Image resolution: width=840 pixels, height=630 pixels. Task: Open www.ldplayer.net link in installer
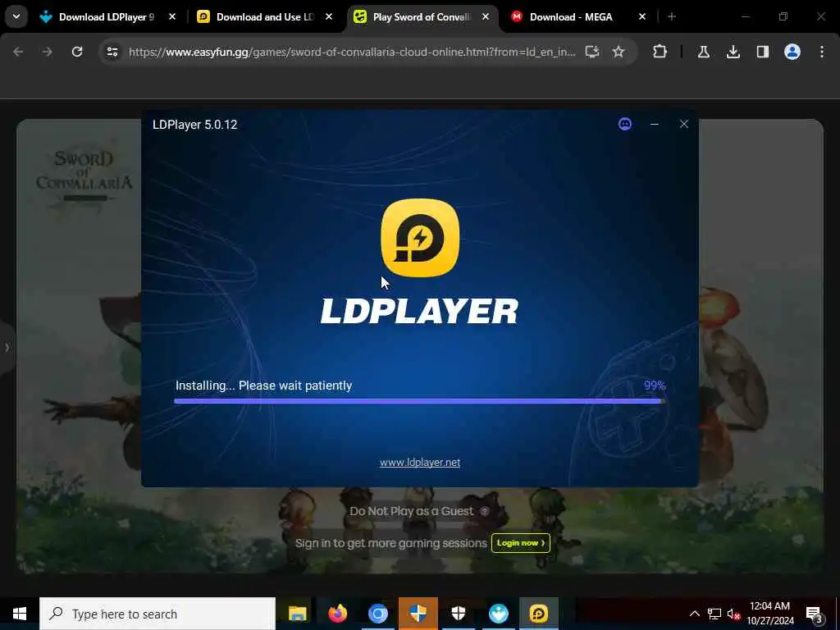420,463
